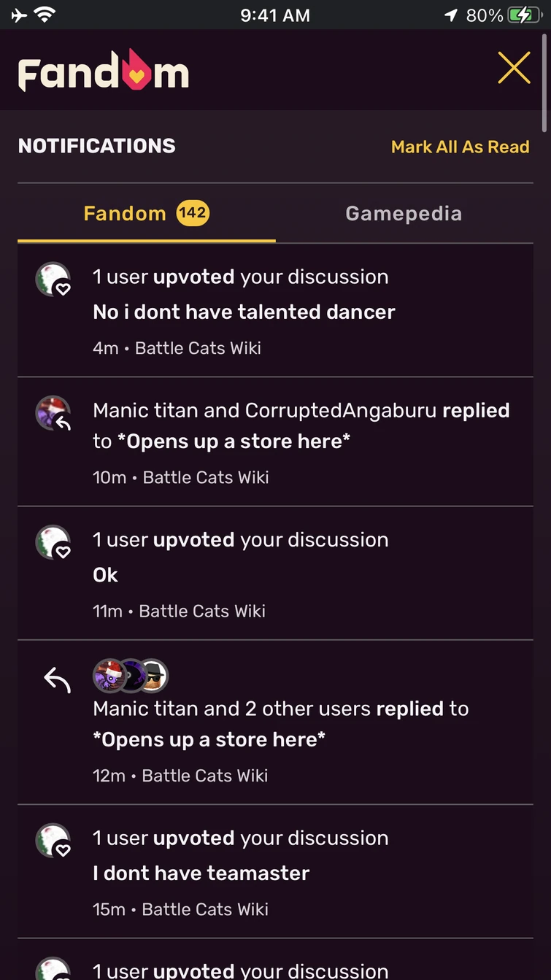Viewport: 551px width, 980px height.
Task: Close the notifications panel with X
Action: 514,69
